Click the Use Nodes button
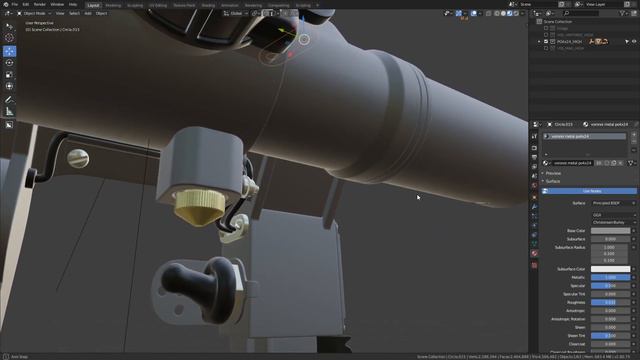This screenshot has height=360, width=640. (589, 191)
